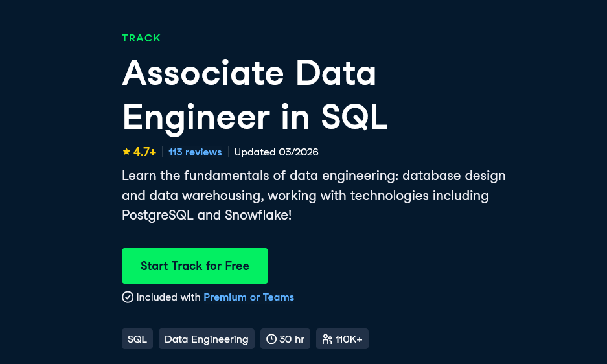Select the Data Engineering tag chip
607x364 pixels.
point(207,339)
